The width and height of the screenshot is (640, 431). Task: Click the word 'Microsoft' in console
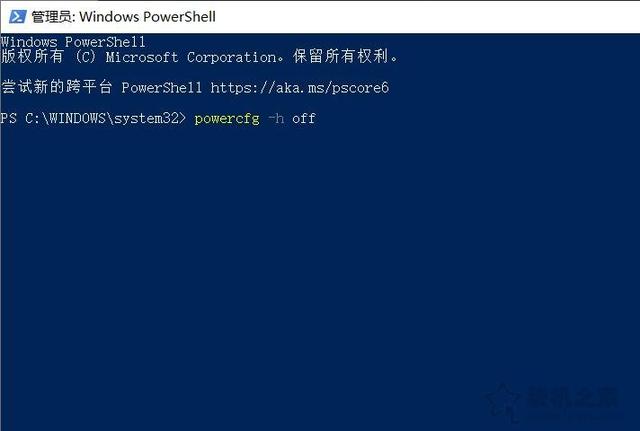point(142,57)
